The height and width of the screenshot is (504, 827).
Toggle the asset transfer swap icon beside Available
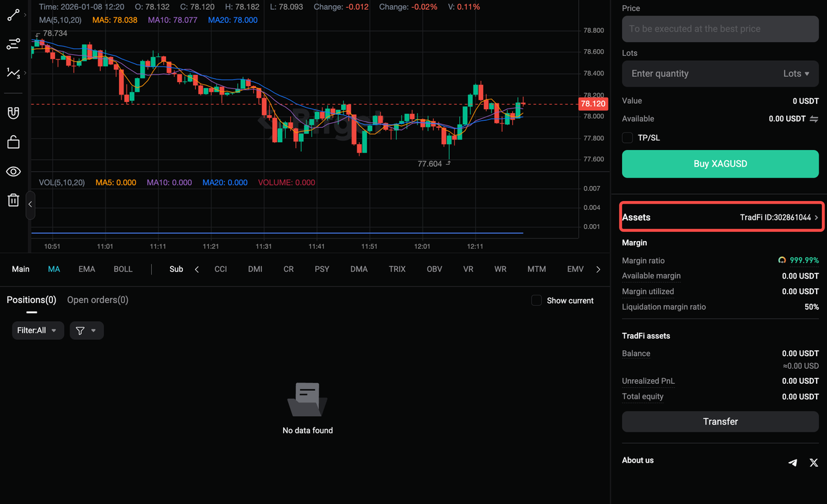(x=813, y=119)
